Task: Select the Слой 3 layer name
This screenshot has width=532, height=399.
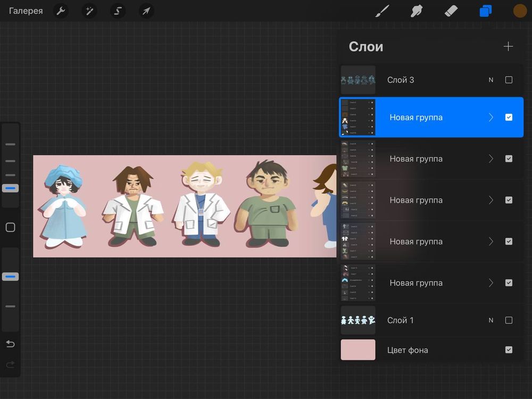Action: pos(401,80)
